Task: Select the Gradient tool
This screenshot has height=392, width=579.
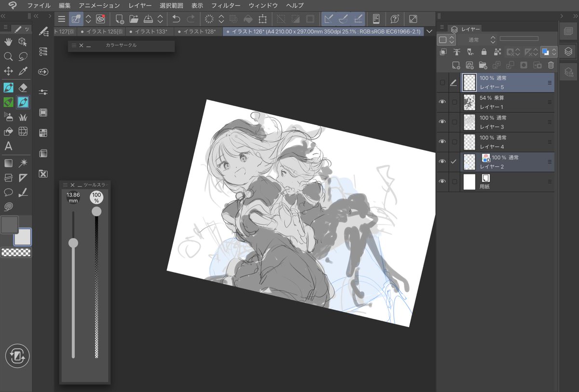Action: click(x=8, y=163)
